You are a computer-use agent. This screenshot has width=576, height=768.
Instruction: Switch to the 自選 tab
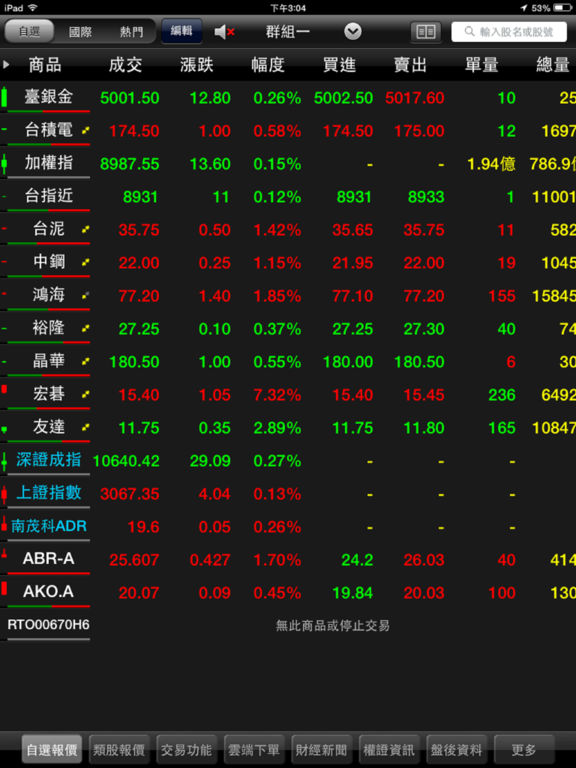coord(29,32)
